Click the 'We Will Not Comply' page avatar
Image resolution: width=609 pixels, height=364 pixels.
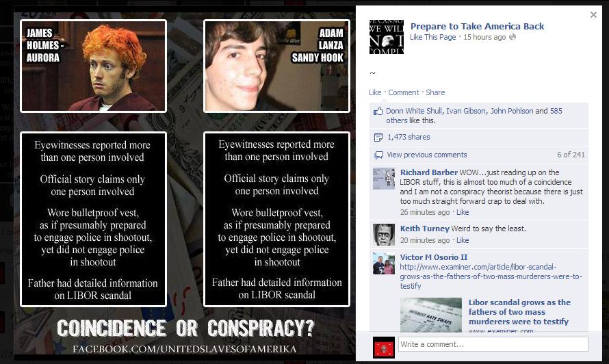(x=387, y=37)
